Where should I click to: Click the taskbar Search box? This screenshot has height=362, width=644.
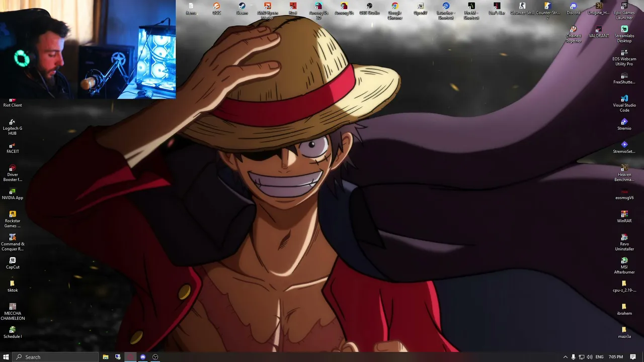tap(55, 357)
